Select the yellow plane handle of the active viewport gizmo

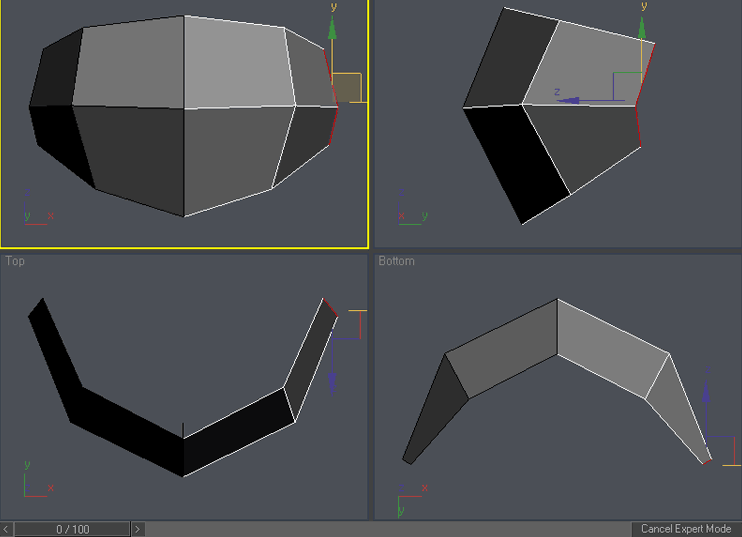(347, 87)
